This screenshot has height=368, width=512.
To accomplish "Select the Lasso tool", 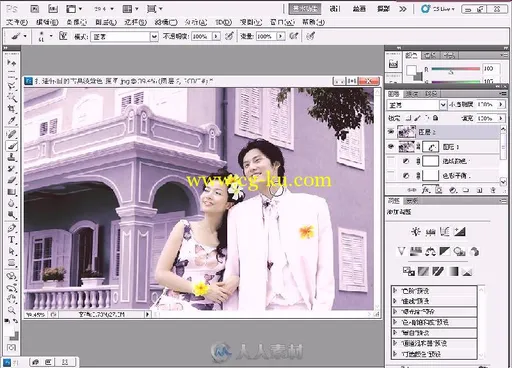I will pos(12,85).
